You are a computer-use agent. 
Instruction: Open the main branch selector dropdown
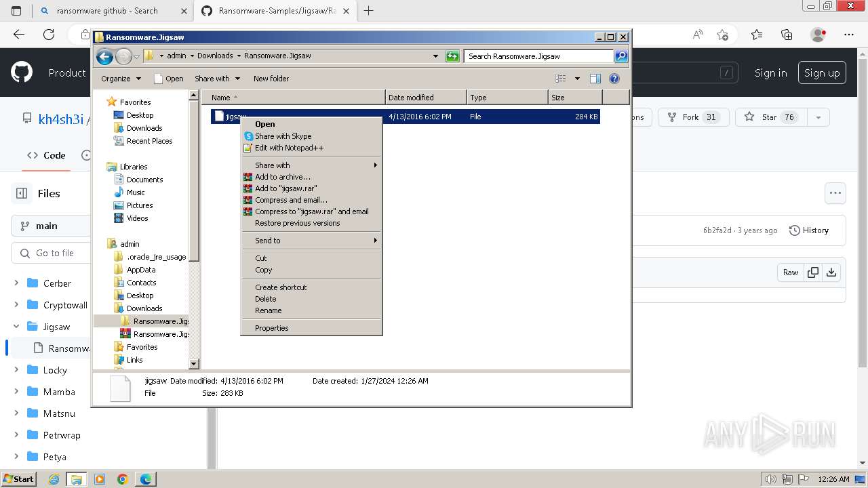coord(51,226)
